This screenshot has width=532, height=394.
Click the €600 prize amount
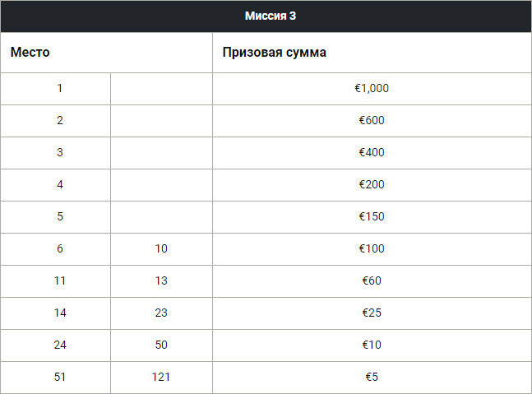click(x=372, y=120)
